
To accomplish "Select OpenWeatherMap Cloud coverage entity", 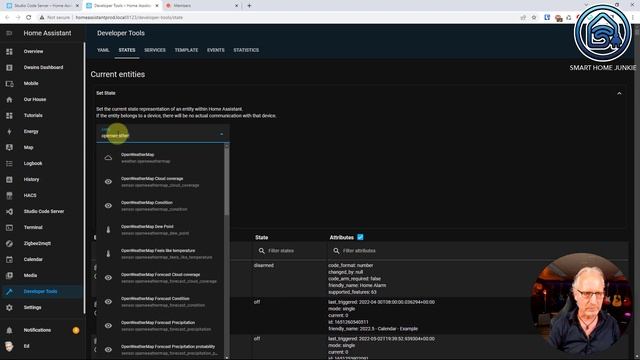I will [160, 182].
